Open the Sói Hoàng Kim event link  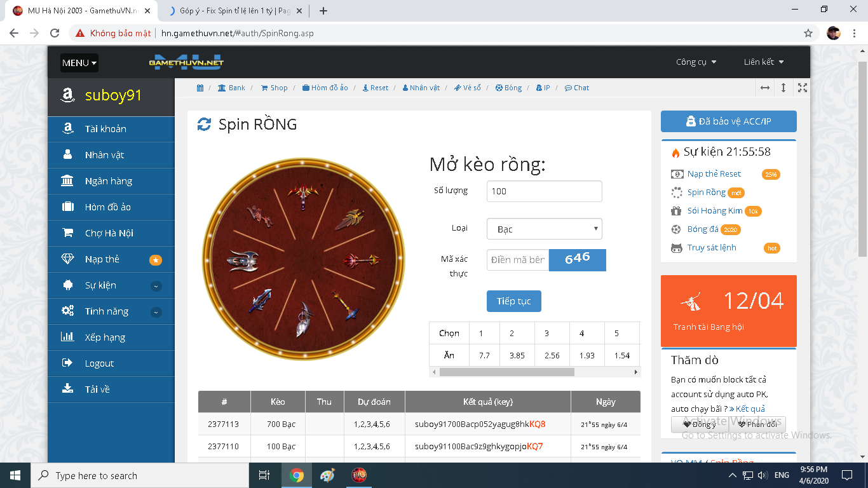(x=714, y=211)
